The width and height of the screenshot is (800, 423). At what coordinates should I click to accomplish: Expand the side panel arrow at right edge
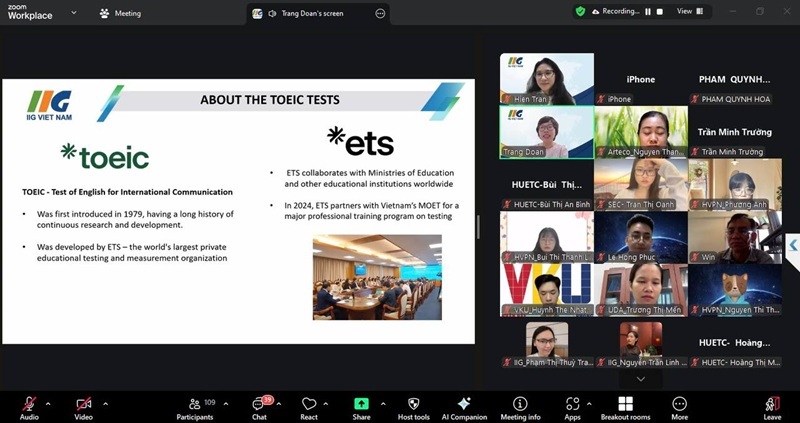click(x=793, y=245)
